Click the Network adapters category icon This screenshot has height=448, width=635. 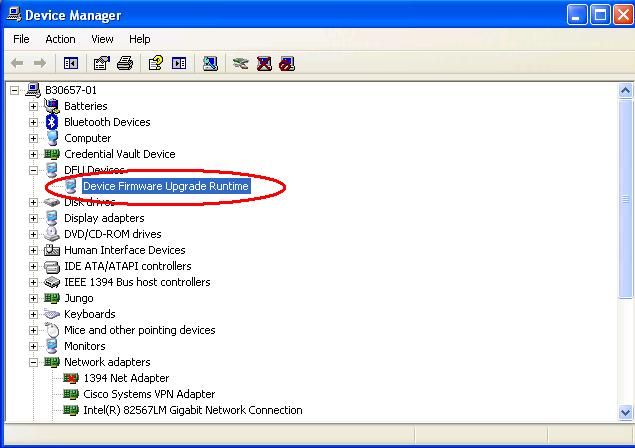pyautogui.click(x=52, y=362)
